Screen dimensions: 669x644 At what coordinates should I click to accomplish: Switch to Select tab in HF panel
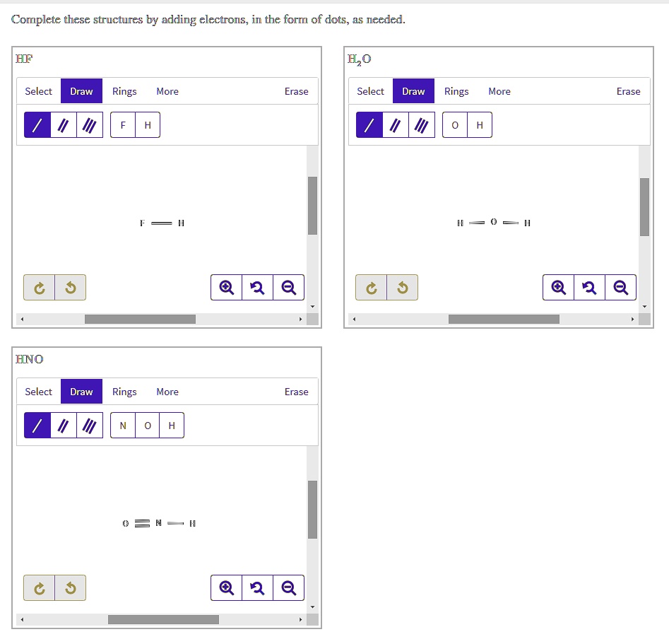point(38,91)
